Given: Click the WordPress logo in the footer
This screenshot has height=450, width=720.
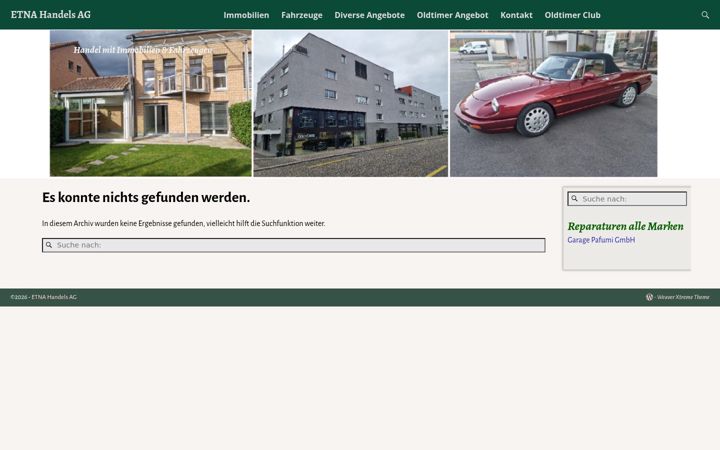Looking at the screenshot, I should [x=649, y=297].
